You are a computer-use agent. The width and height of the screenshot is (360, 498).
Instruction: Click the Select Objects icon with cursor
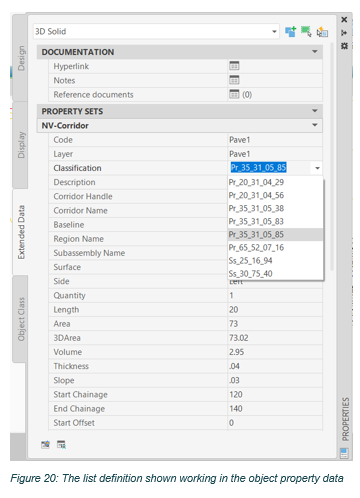click(x=306, y=32)
